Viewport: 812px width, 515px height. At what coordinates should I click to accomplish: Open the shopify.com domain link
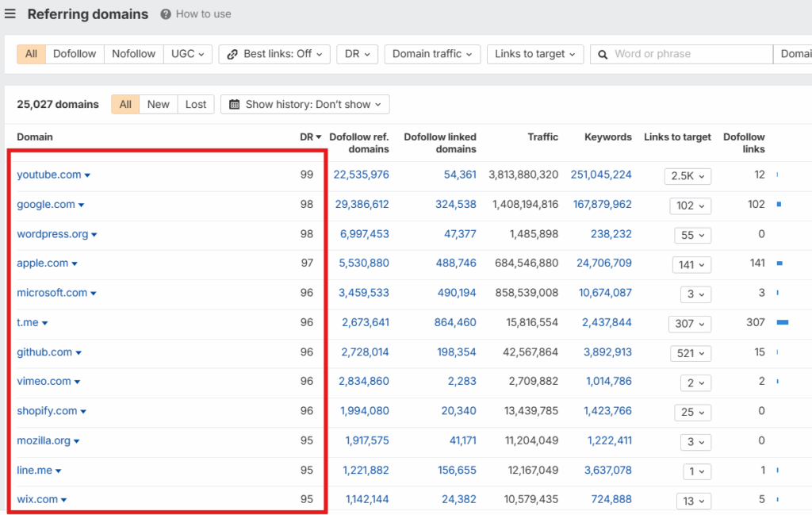click(x=47, y=410)
